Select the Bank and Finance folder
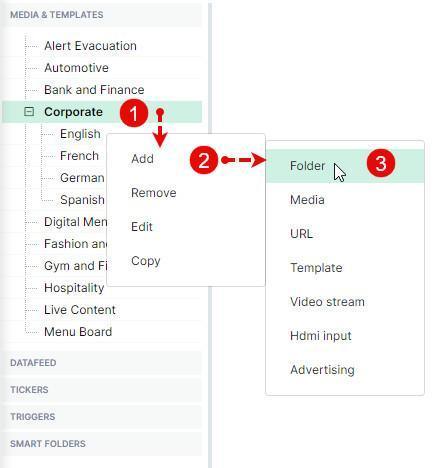This screenshot has width=438, height=468. [94, 90]
